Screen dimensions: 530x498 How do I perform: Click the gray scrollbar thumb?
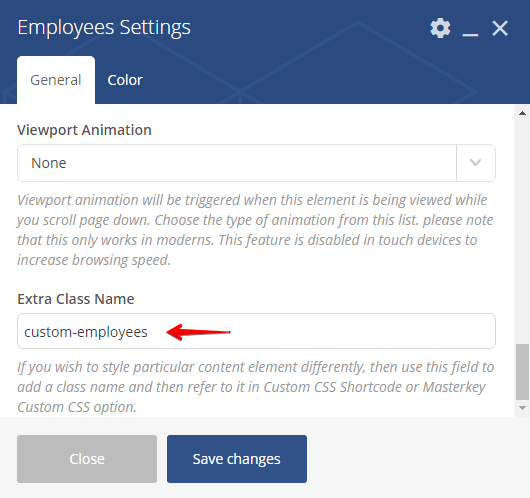click(x=522, y=372)
